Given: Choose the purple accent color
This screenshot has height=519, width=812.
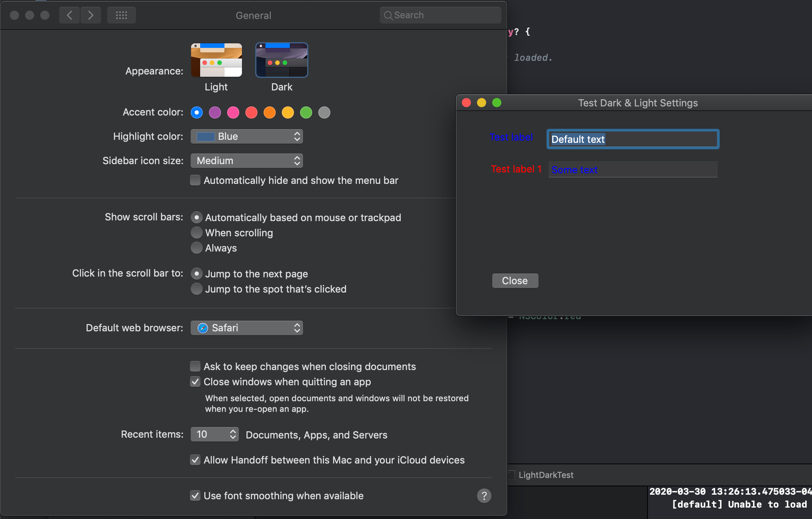Looking at the screenshot, I should [x=215, y=112].
